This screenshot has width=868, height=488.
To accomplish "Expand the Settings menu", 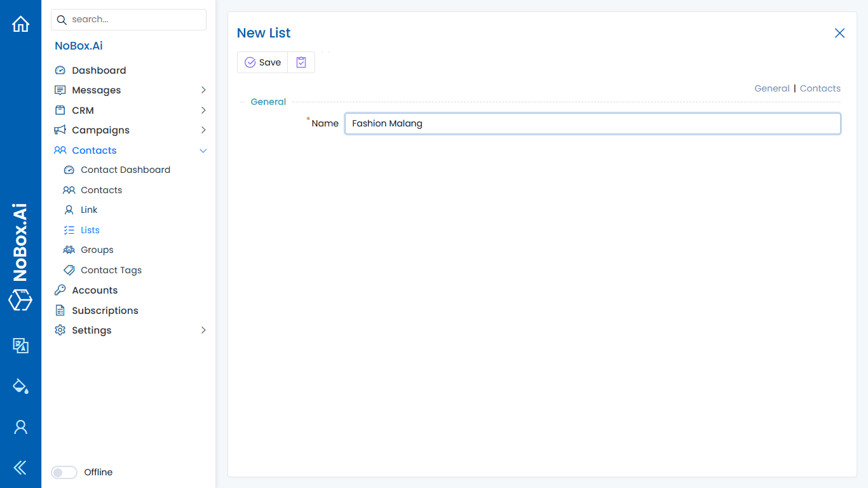I will pyautogui.click(x=203, y=330).
